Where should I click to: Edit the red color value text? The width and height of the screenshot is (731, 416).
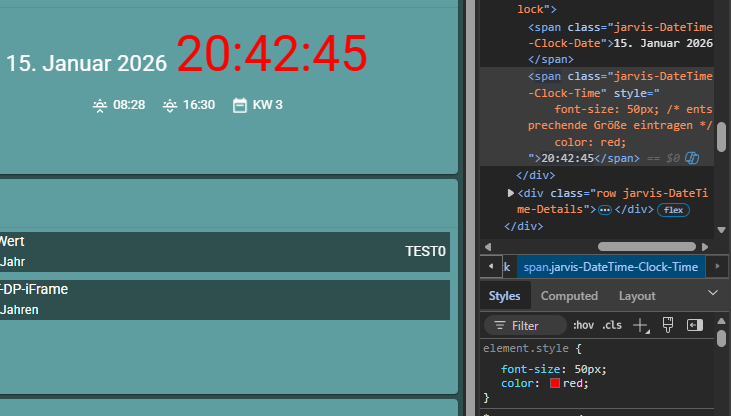[573, 383]
